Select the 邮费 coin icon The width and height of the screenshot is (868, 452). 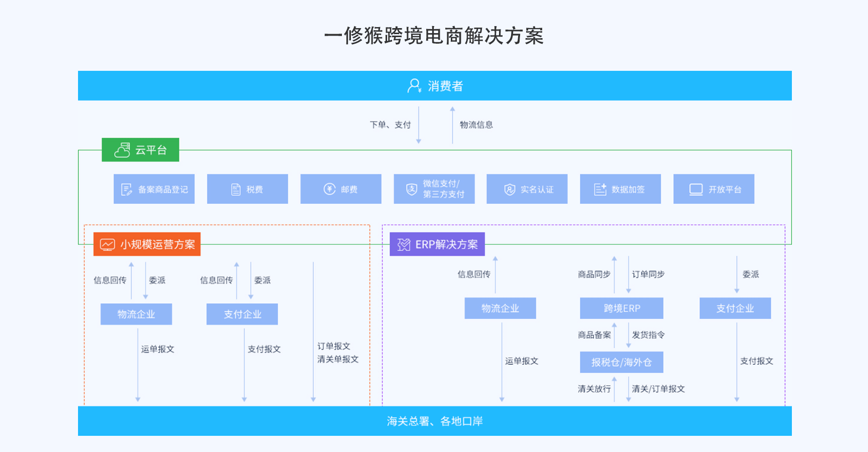(x=329, y=189)
